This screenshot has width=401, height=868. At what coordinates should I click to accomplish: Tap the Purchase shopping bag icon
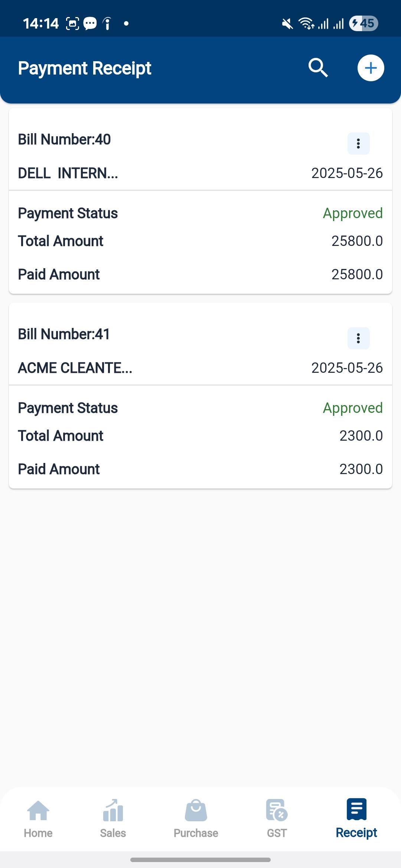(x=196, y=810)
